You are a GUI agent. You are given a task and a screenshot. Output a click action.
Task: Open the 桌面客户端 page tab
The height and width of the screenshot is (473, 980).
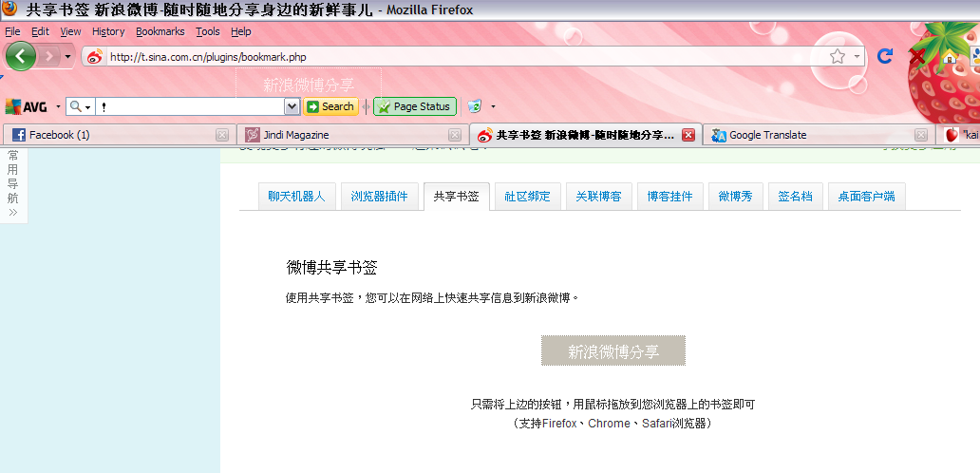point(866,197)
